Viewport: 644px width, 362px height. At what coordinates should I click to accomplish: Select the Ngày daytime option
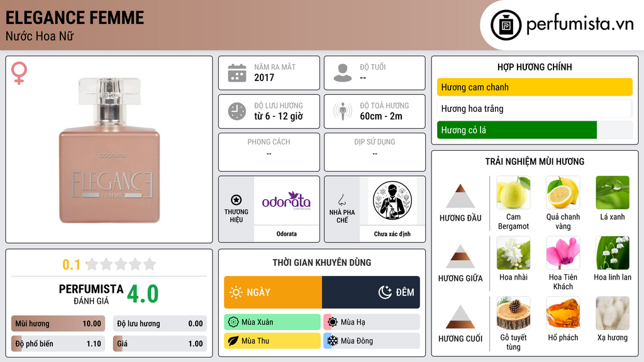273,292
